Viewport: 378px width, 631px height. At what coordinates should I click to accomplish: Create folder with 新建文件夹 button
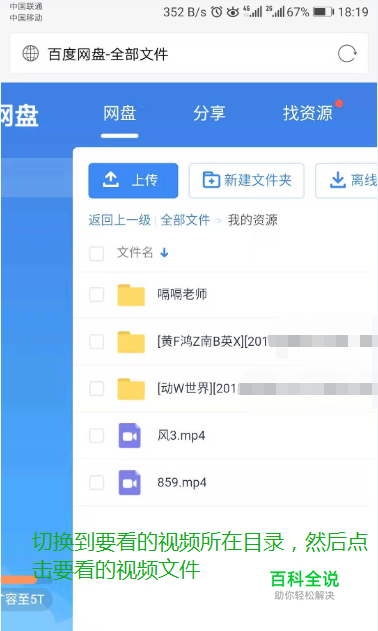pyautogui.click(x=246, y=180)
